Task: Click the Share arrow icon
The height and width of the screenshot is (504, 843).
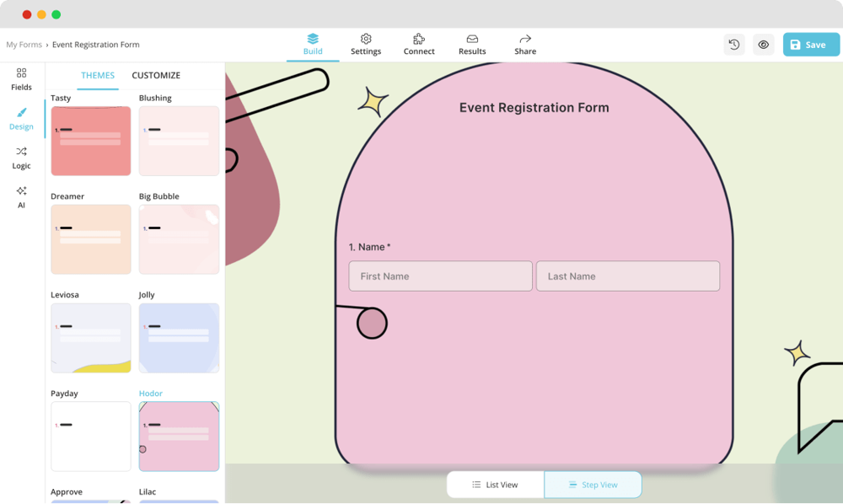Action: pos(525,39)
